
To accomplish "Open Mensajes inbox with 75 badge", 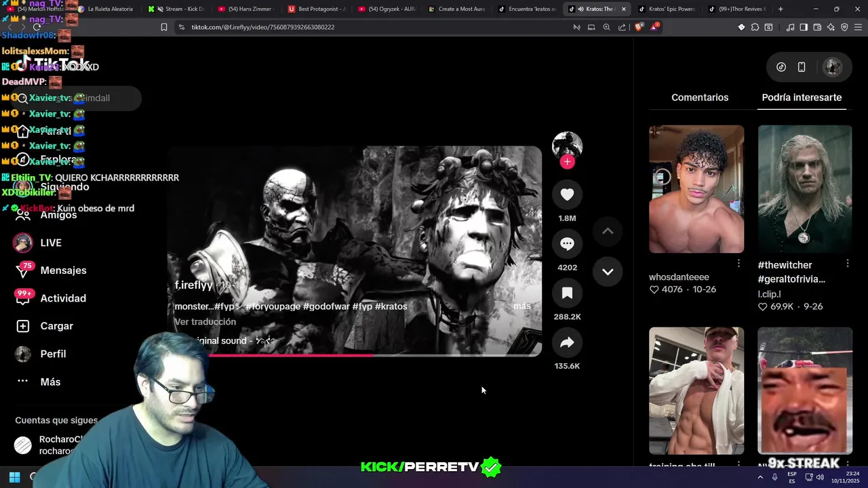I will click(x=52, y=270).
